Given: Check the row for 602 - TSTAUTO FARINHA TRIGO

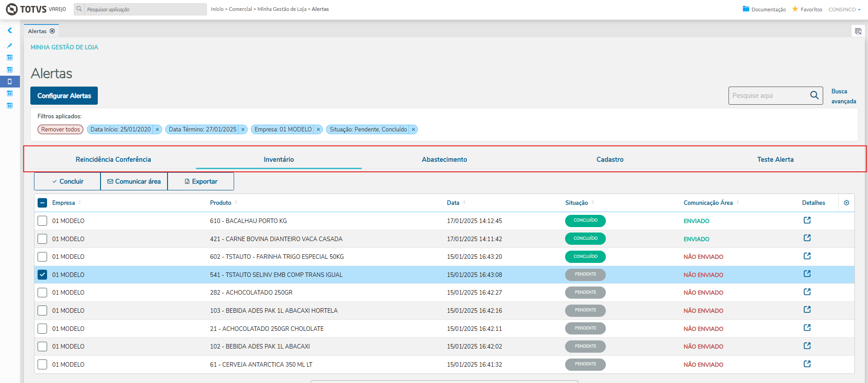Looking at the screenshot, I should (x=42, y=257).
